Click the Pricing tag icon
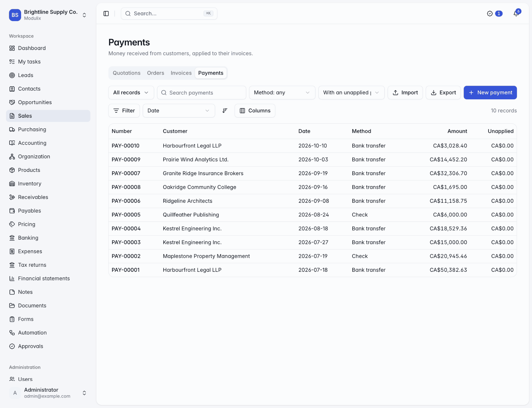 tap(12, 224)
